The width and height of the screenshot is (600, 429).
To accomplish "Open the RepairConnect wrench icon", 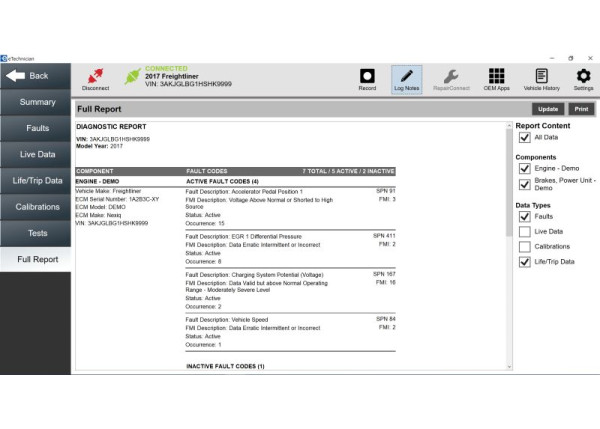I will pos(451,78).
